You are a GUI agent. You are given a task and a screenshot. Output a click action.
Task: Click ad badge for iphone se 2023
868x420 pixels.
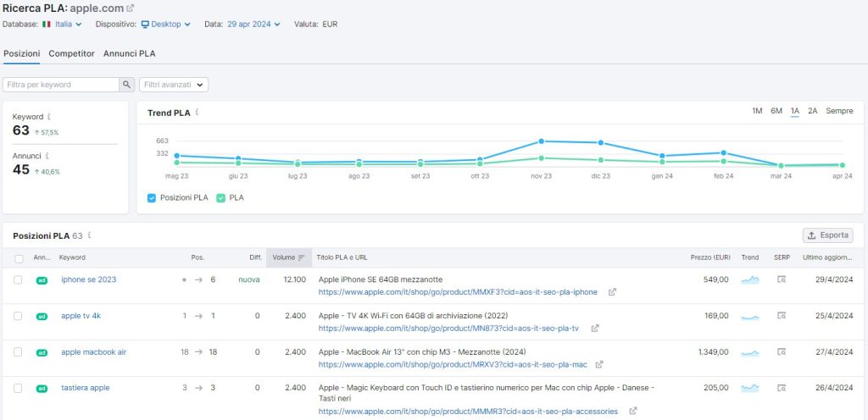(42, 280)
